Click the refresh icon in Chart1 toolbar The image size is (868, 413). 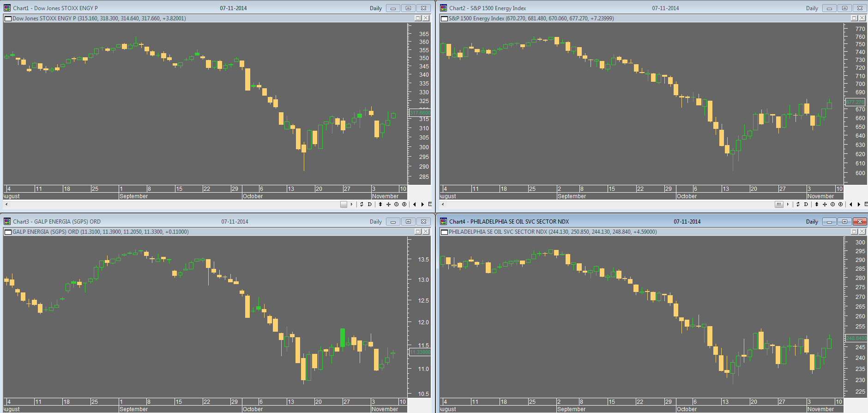click(362, 204)
